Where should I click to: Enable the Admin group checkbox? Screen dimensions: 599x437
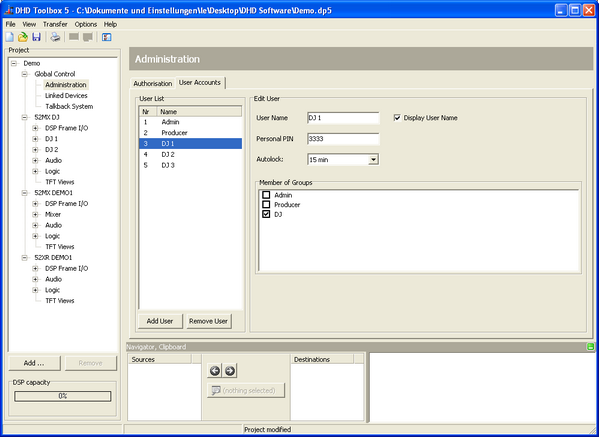(266, 195)
